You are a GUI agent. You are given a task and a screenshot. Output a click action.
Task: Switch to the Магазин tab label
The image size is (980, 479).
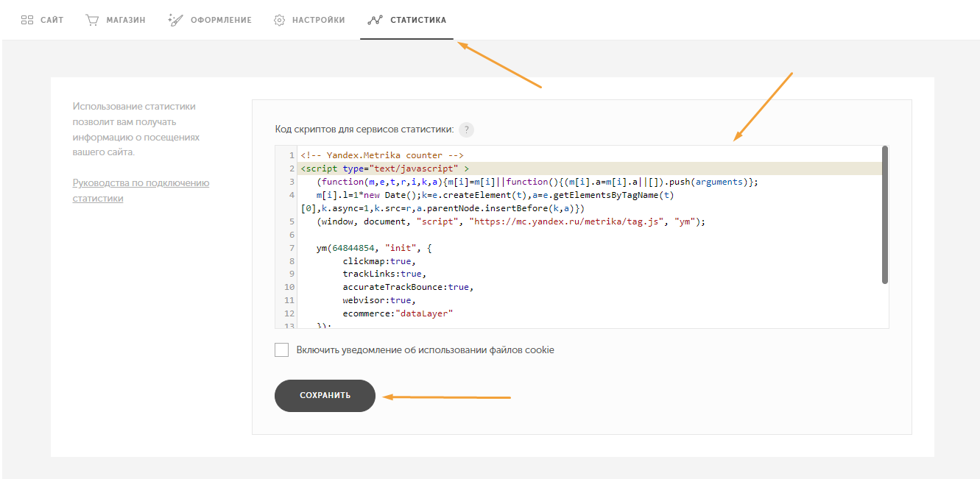coord(126,20)
